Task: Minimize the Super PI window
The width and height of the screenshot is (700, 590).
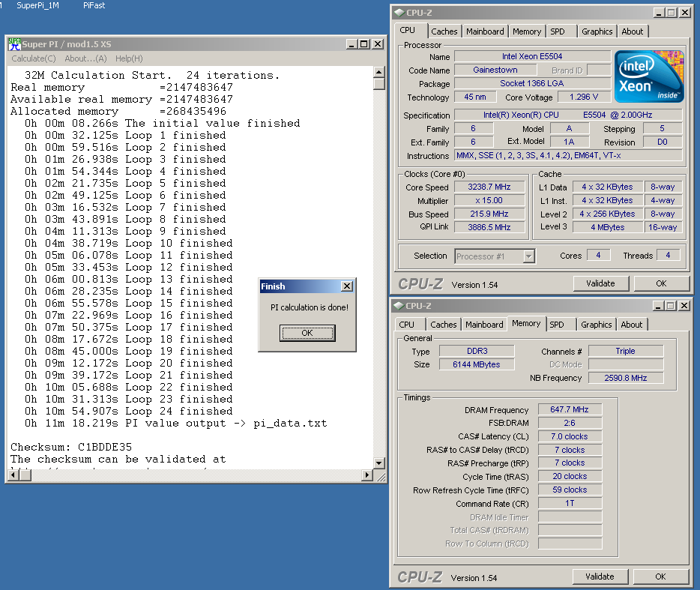Action: [351, 43]
